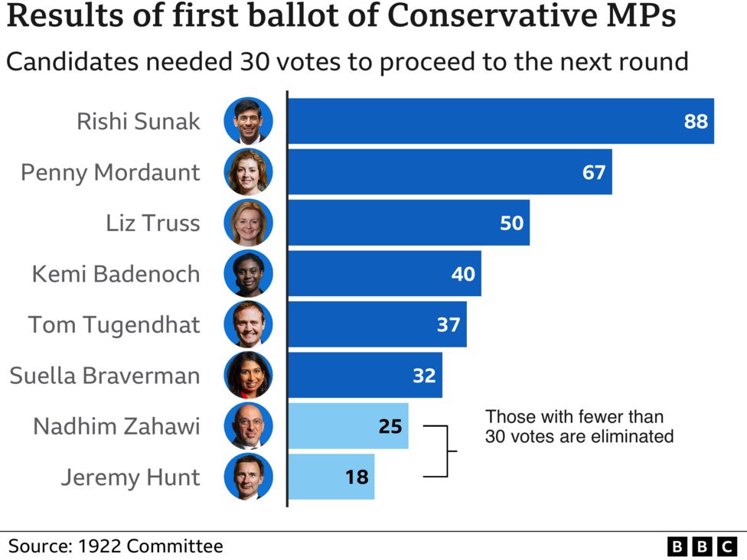Click the dark blue 88 votes bar
The height and width of the screenshot is (560, 747).
[501, 121]
